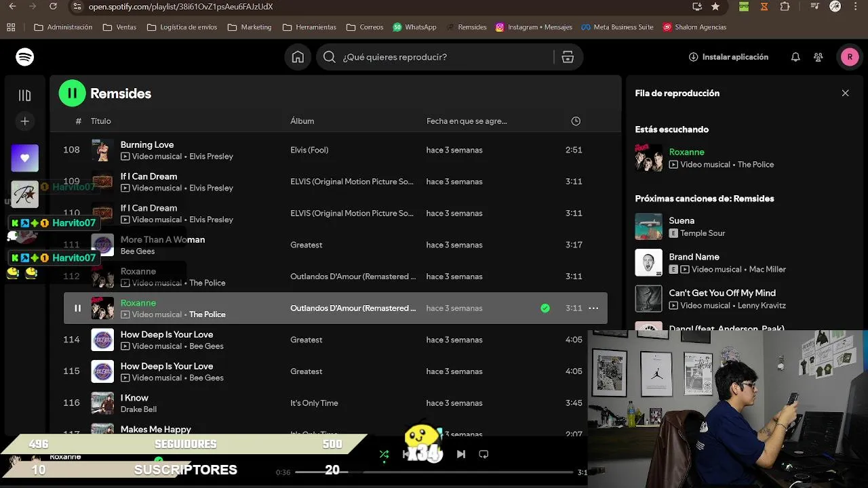Open the Administración bookmarks folder
Image resolution: width=868 pixels, height=488 pixels.
[63, 27]
